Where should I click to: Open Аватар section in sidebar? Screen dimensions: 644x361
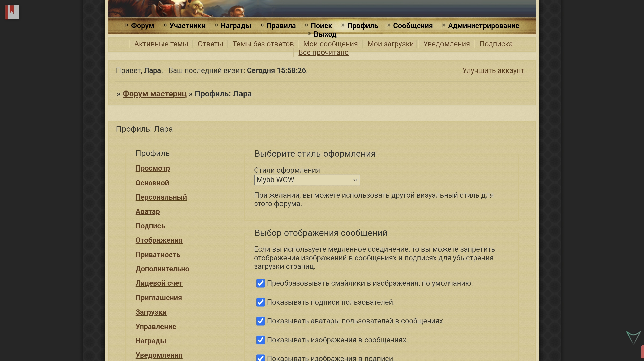(x=148, y=211)
